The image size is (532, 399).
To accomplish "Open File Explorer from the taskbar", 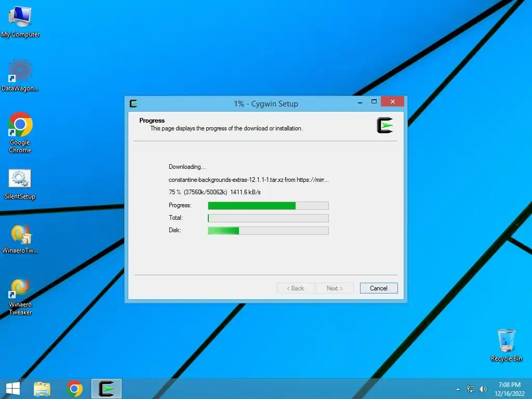I will tap(42, 389).
